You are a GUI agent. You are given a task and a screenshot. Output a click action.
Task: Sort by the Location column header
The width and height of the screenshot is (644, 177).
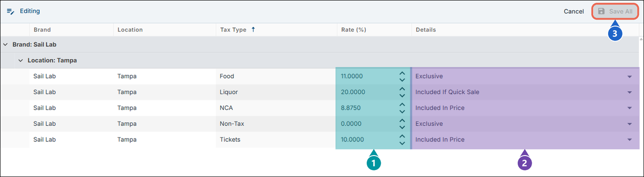coord(130,30)
